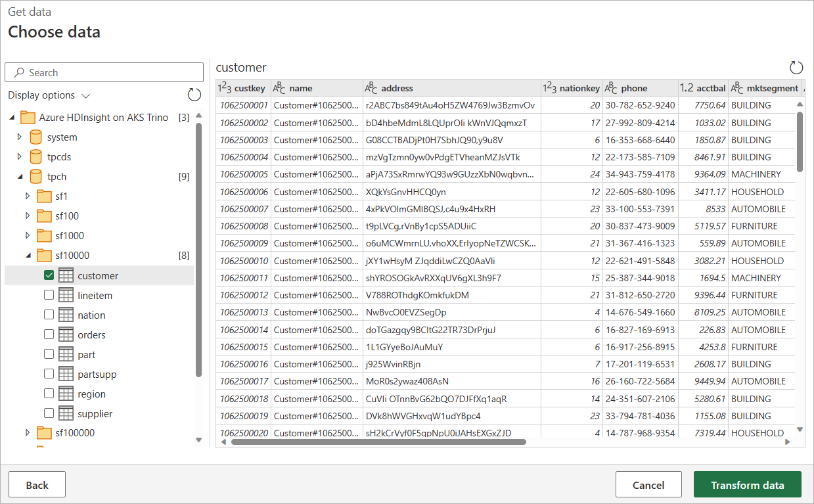Viewport: 814px width, 504px height.
Task: Click in the Search input field
Action: [x=104, y=72]
